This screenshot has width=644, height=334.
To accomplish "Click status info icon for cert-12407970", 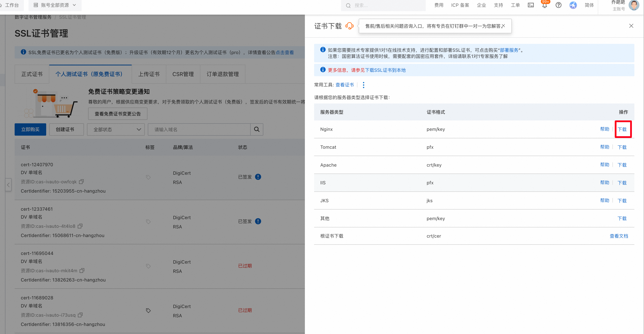I will pyautogui.click(x=258, y=177).
